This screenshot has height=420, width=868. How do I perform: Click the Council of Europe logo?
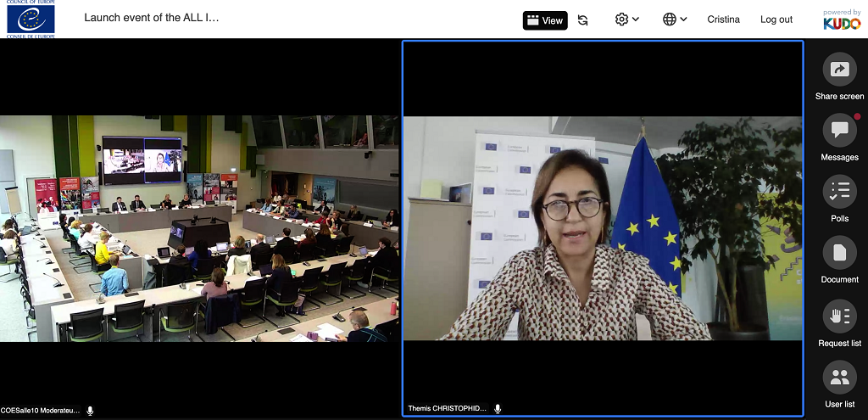[x=31, y=20]
